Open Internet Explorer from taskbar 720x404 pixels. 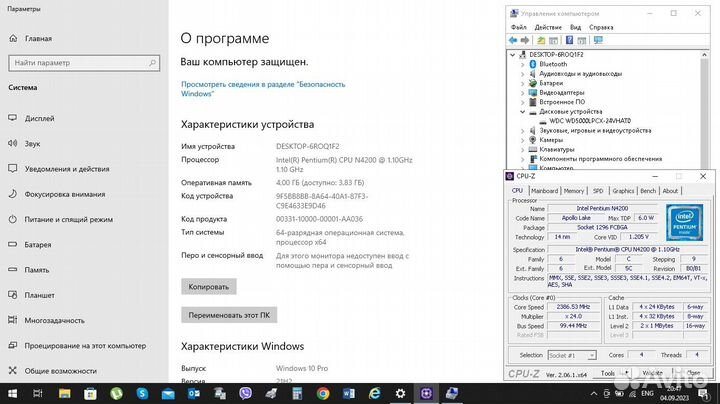point(375,393)
